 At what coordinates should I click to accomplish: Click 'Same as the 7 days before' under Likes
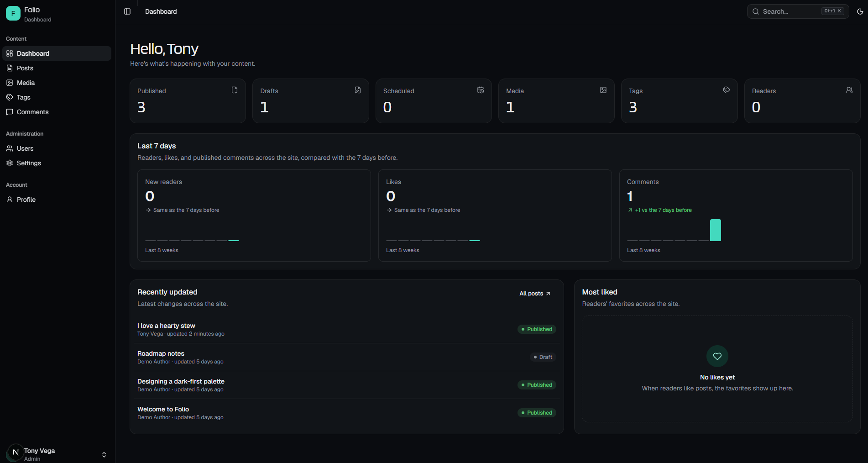(x=427, y=210)
